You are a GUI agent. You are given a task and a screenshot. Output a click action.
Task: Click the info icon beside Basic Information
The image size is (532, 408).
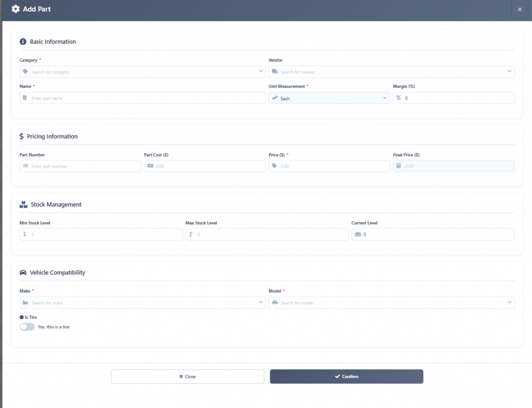23,42
